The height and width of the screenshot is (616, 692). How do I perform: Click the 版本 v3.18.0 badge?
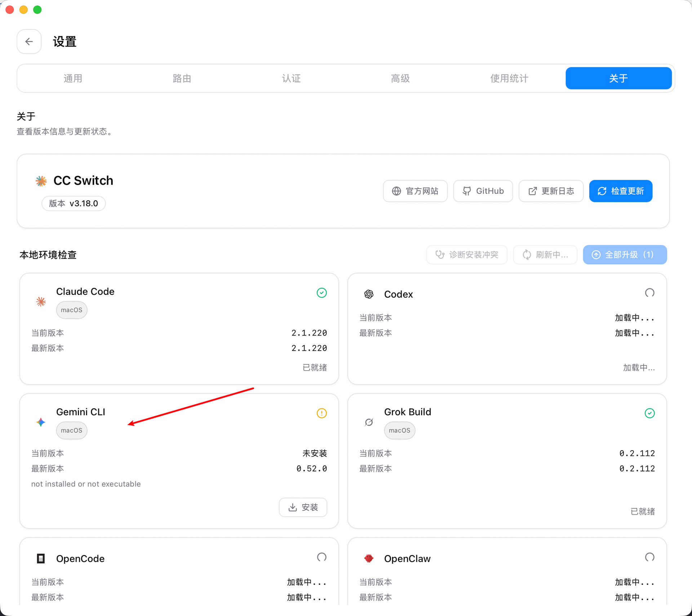point(74,203)
